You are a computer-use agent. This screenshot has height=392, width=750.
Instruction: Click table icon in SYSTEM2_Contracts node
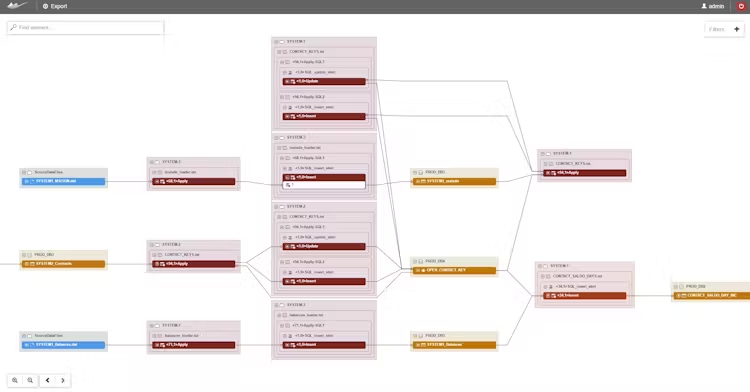point(32,264)
